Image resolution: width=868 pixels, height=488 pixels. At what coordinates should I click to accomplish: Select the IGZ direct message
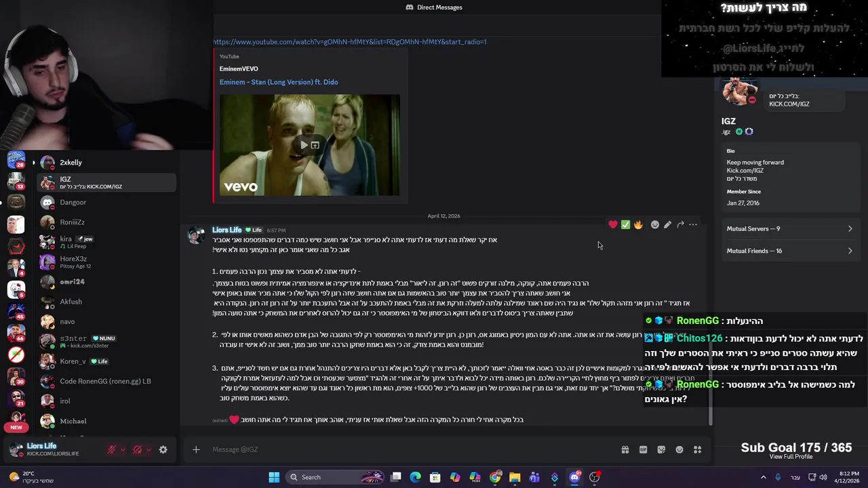point(107,182)
